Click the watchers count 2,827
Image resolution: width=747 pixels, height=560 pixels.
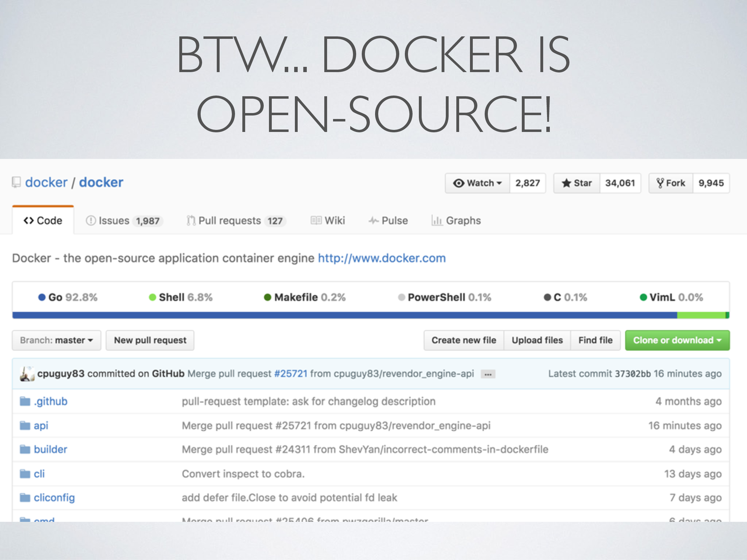tap(528, 183)
